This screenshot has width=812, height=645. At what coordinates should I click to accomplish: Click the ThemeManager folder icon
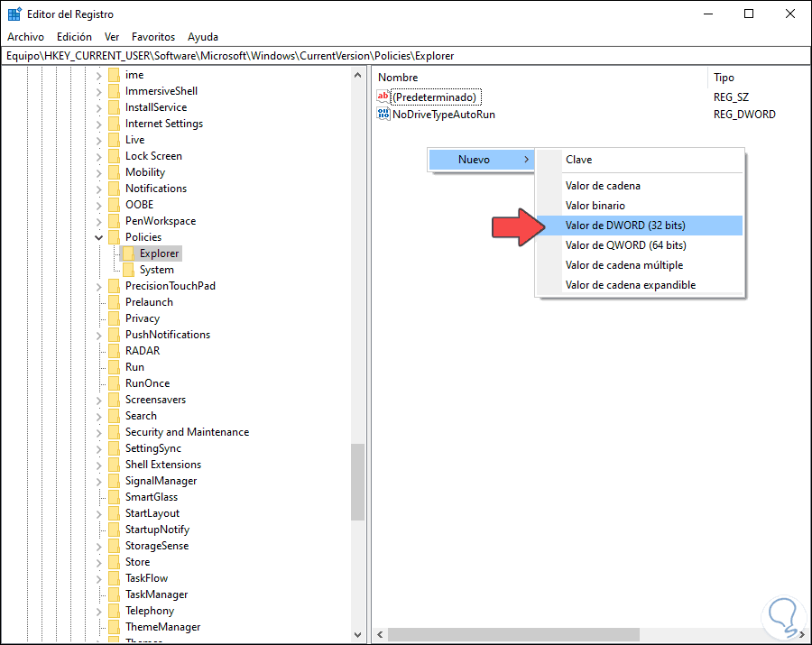(114, 627)
